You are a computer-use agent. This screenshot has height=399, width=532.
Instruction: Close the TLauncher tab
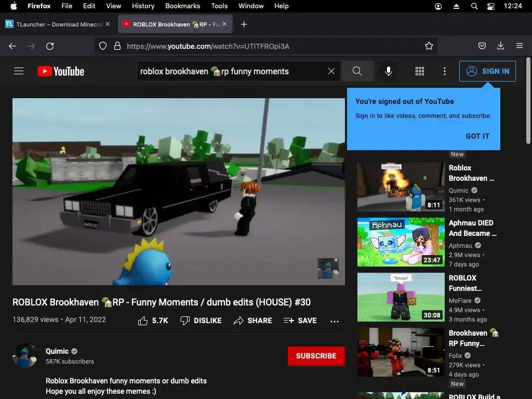click(x=108, y=24)
